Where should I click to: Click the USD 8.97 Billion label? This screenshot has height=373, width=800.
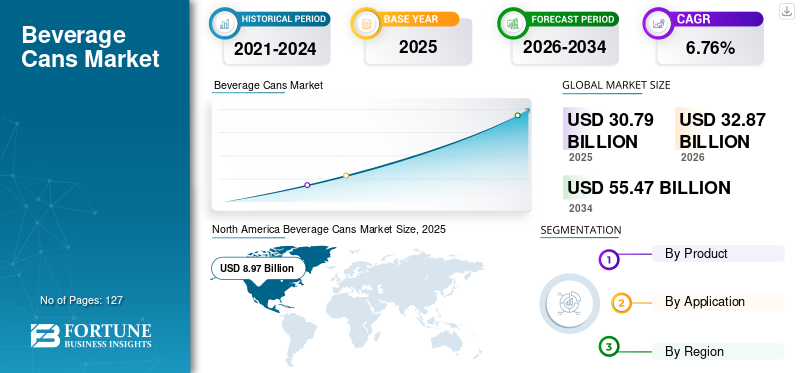258,268
